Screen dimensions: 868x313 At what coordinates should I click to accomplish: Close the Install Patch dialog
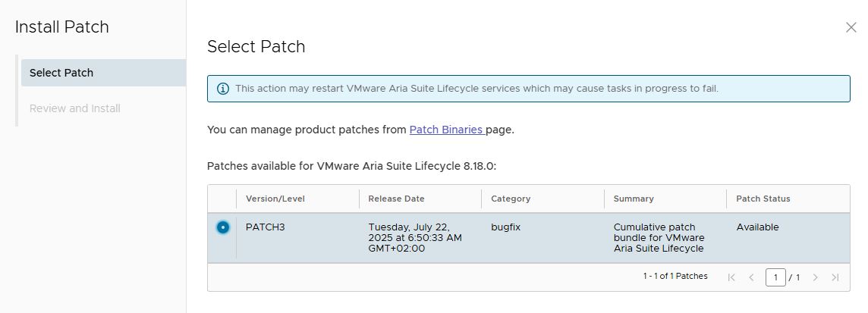pyautogui.click(x=851, y=27)
